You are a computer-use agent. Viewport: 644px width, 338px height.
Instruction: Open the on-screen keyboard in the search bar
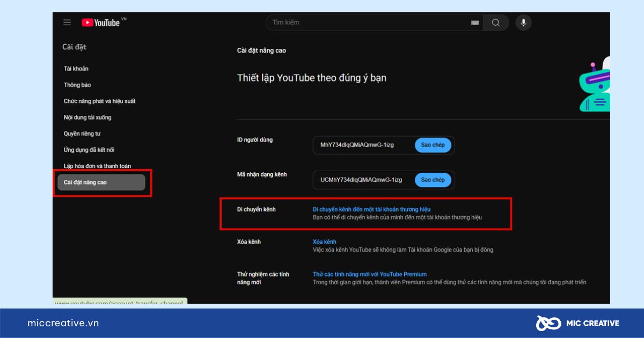pyautogui.click(x=474, y=23)
